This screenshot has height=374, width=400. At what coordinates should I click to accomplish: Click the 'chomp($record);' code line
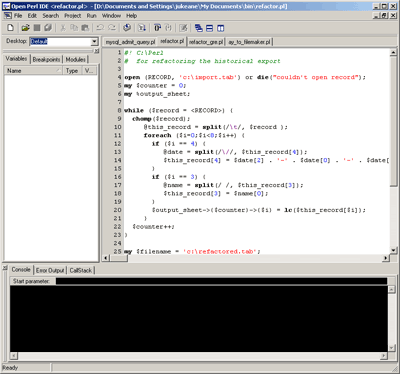[x=161, y=119]
